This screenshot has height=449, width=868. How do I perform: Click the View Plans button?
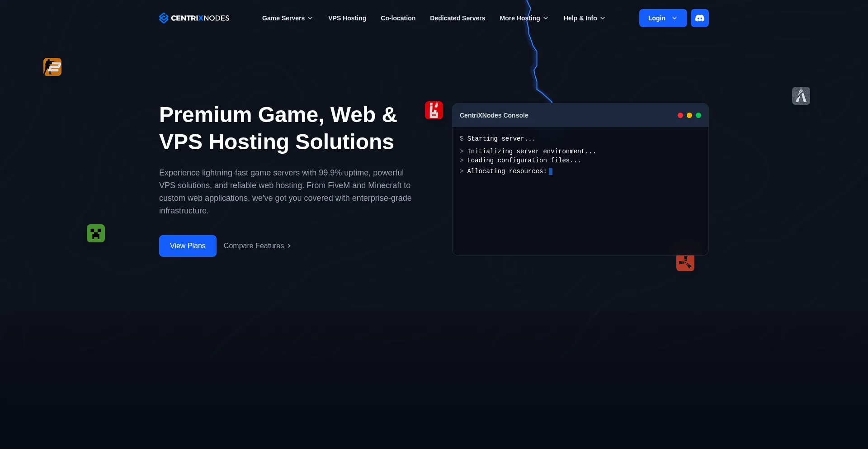pyautogui.click(x=188, y=246)
